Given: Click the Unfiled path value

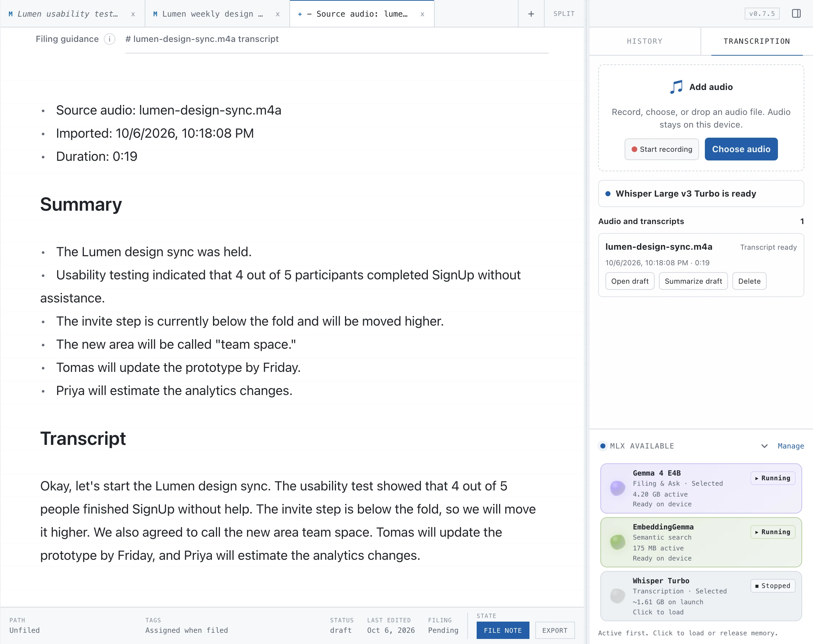Looking at the screenshot, I should click(25, 630).
